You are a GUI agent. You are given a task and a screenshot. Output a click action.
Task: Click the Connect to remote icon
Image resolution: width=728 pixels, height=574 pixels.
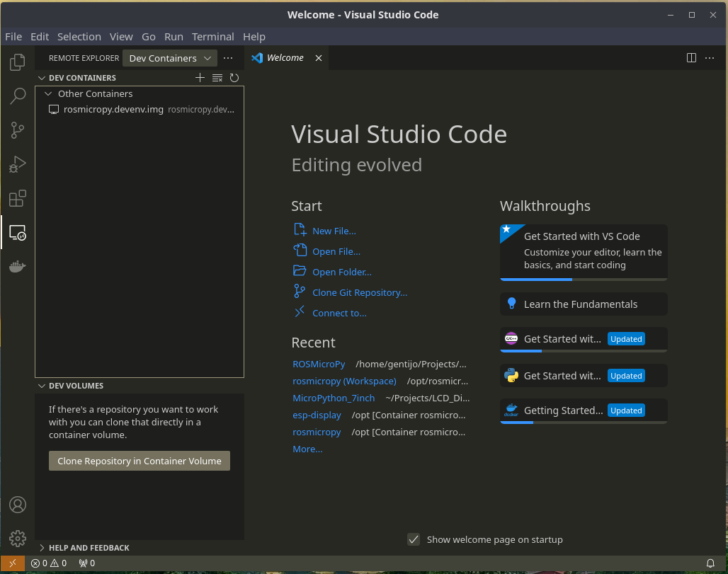[x=300, y=312]
